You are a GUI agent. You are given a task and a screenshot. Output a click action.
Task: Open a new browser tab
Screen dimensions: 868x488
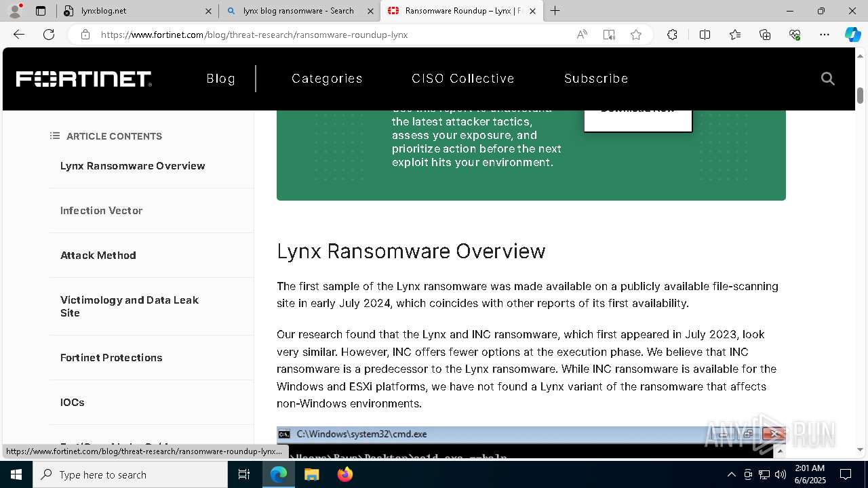click(555, 11)
